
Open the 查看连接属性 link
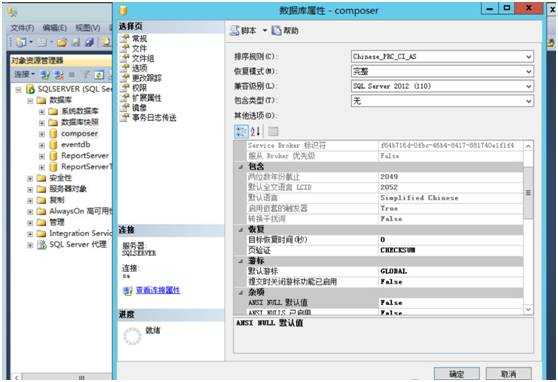tap(158, 291)
